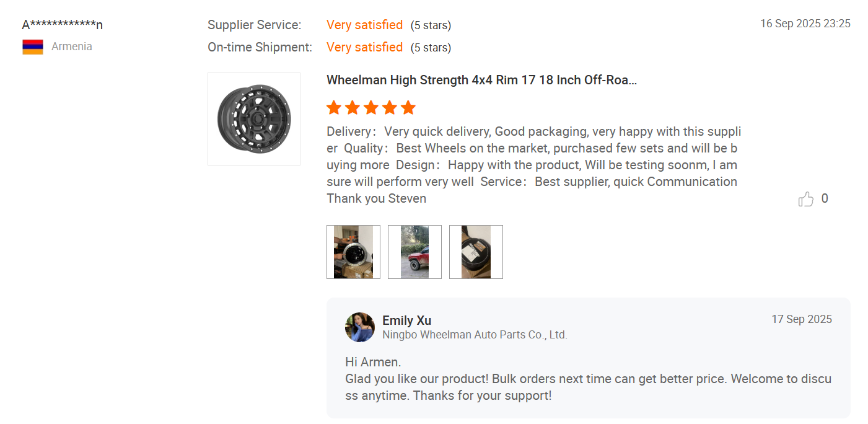The width and height of the screenshot is (868, 424).
Task: Click the Emily Xu name
Action: 406,320
